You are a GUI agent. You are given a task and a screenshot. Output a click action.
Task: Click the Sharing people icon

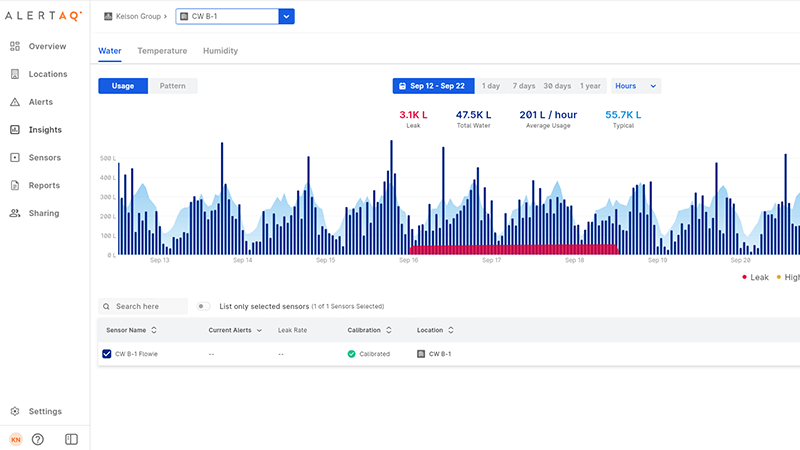coord(15,213)
